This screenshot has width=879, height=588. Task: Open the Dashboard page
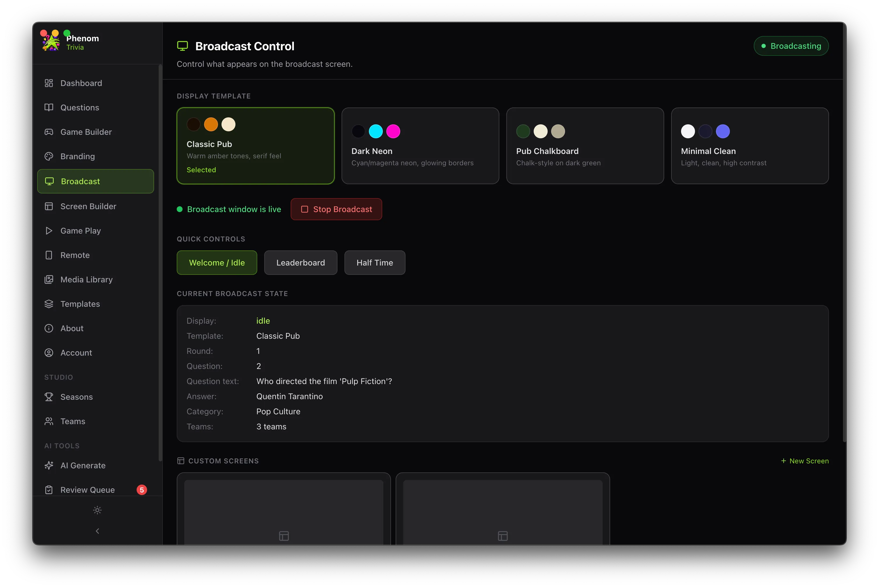(96, 83)
